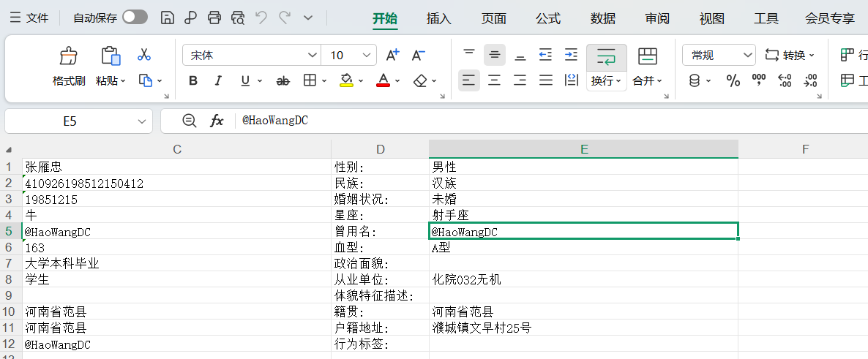Toggle the AutoSave switch
The width and height of the screenshot is (868, 359).
[x=135, y=18]
